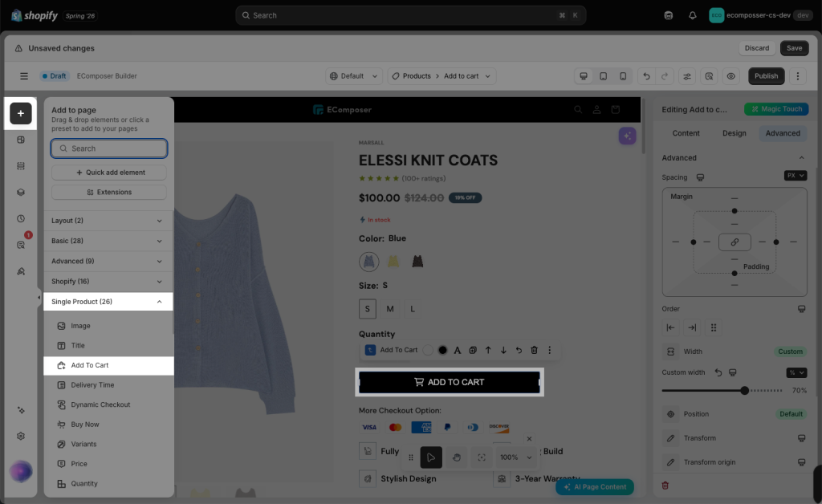Open the % custom width unit dropdown

point(796,372)
